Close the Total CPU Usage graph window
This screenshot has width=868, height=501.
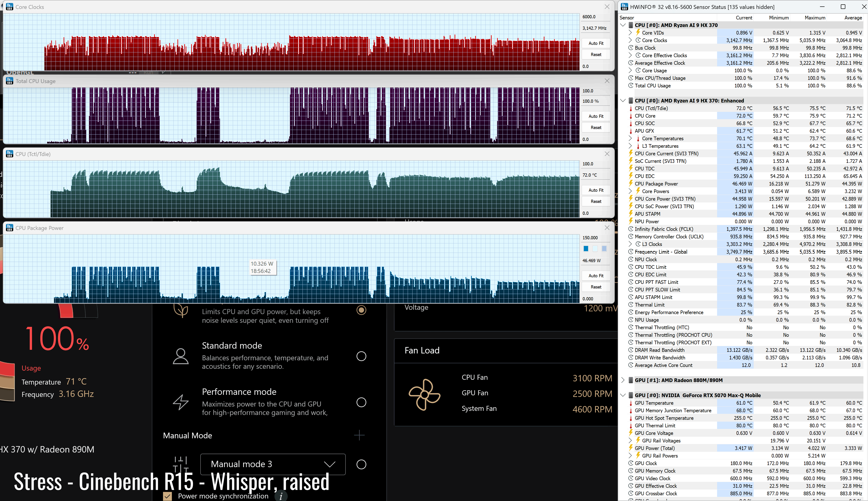click(607, 81)
